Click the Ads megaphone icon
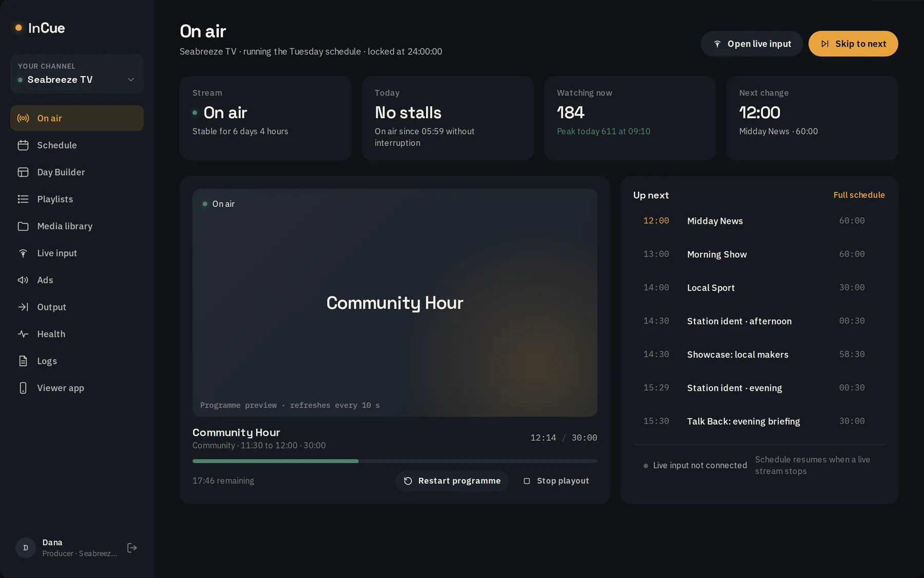This screenshot has height=578, width=924. tap(23, 280)
